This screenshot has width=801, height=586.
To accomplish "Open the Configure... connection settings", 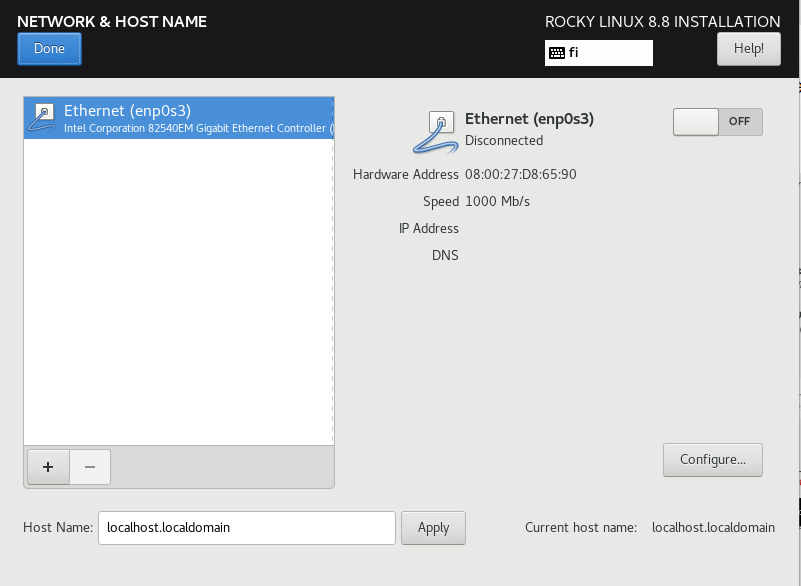I will pos(712,460).
